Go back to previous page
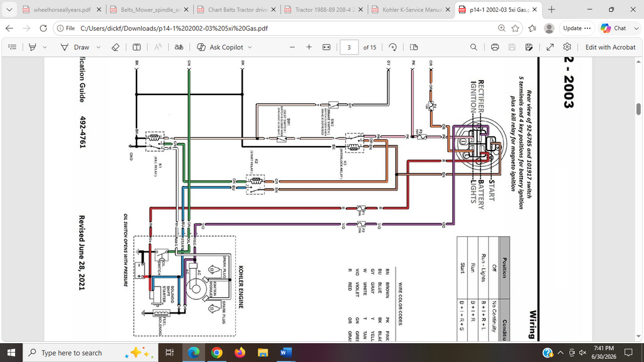The image size is (644, 362). click(x=9, y=28)
